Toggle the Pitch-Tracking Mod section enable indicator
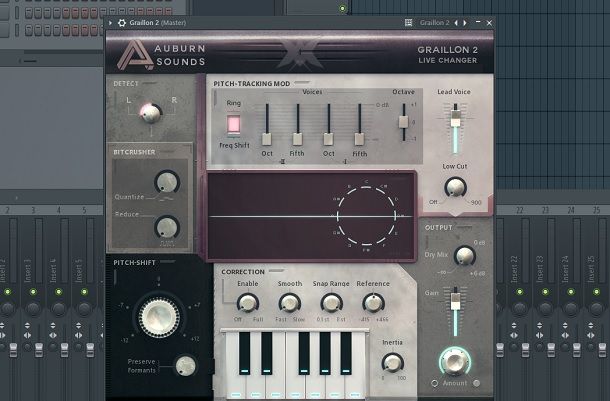 point(302,82)
